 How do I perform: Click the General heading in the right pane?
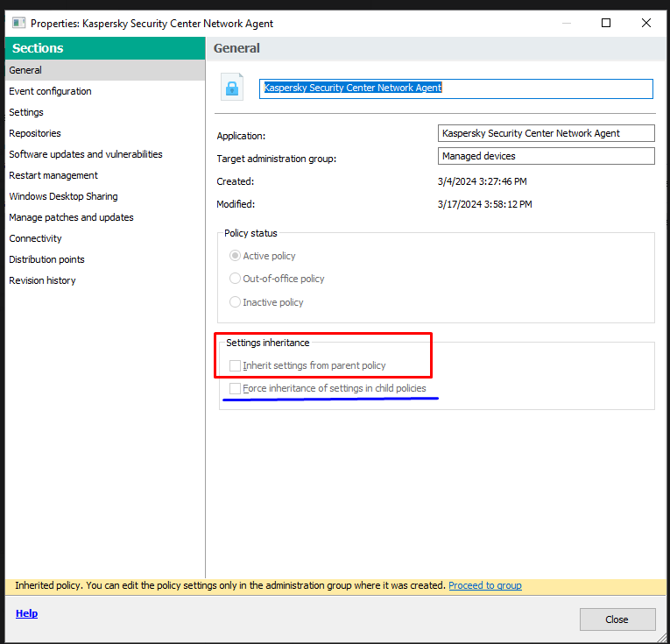(236, 48)
